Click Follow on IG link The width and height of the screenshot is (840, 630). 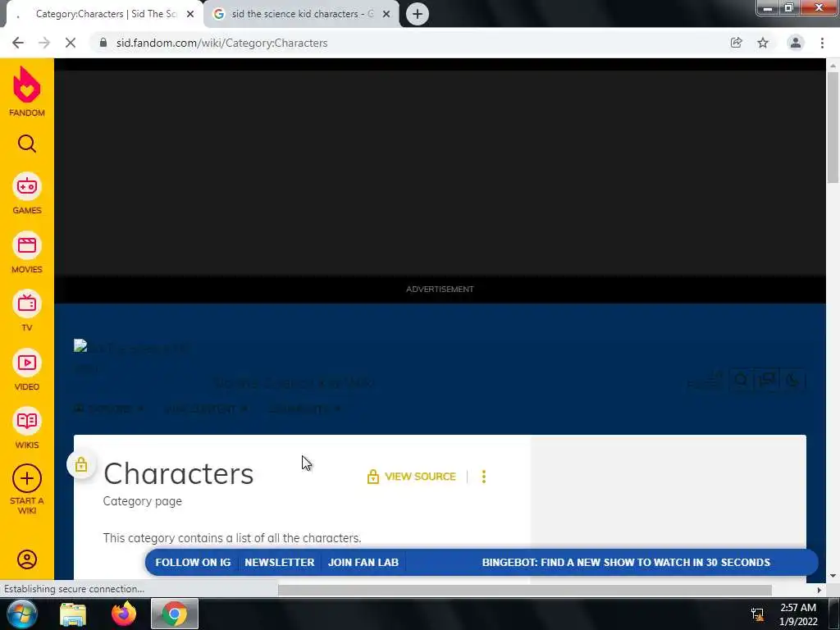click(x=193, y=563)
